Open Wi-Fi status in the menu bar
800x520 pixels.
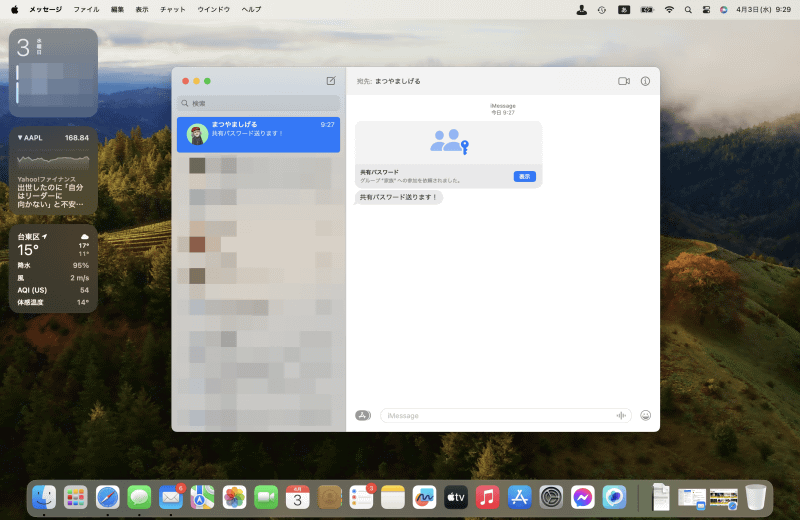(669, 10)
